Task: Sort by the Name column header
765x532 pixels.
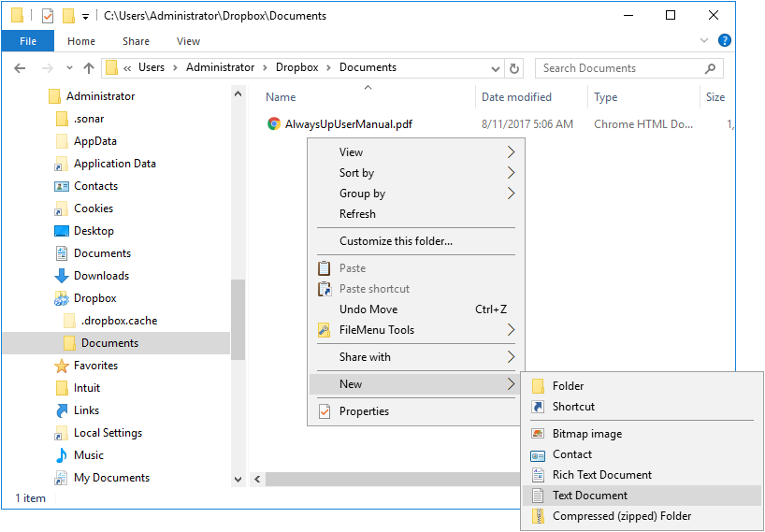Action: 281,97
